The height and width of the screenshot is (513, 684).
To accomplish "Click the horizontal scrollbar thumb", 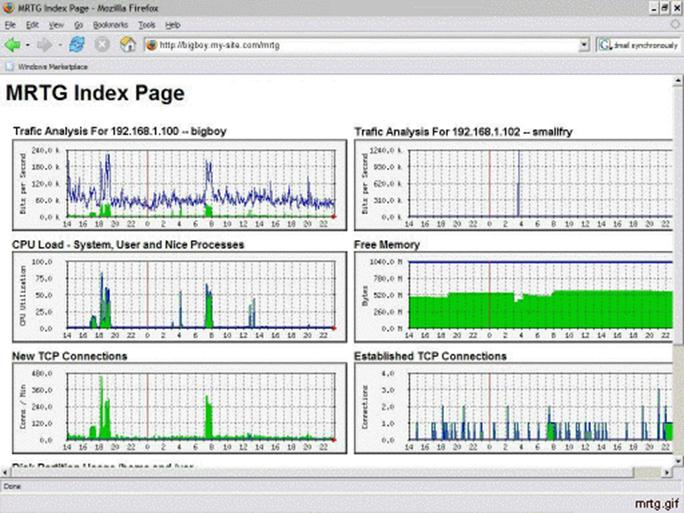I will 321,472.
